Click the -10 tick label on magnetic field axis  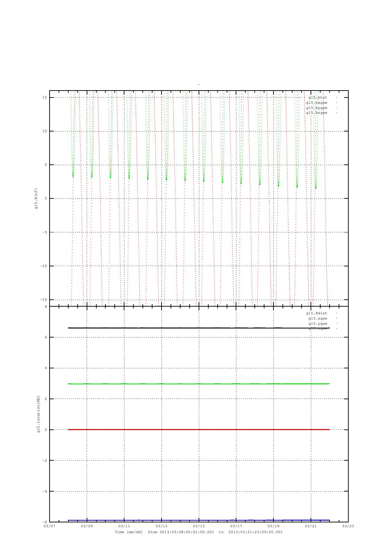tap(44, 266)
